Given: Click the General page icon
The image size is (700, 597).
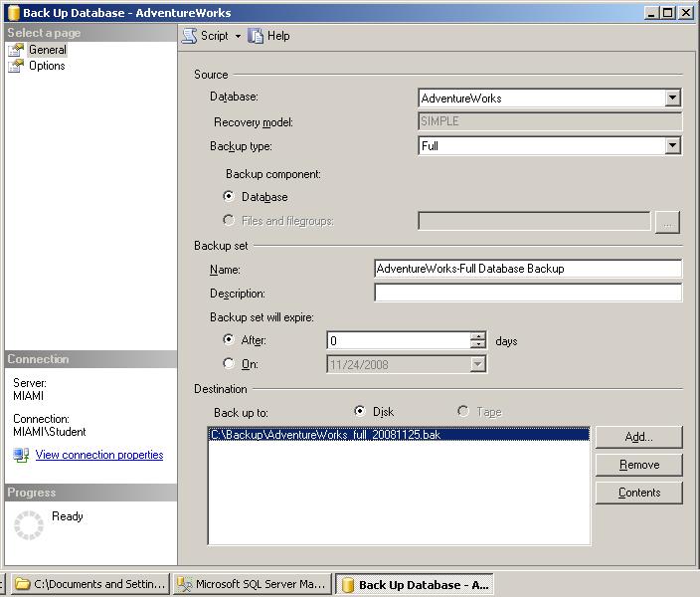Looking at the screenshot, I should [x=16, y=50].
